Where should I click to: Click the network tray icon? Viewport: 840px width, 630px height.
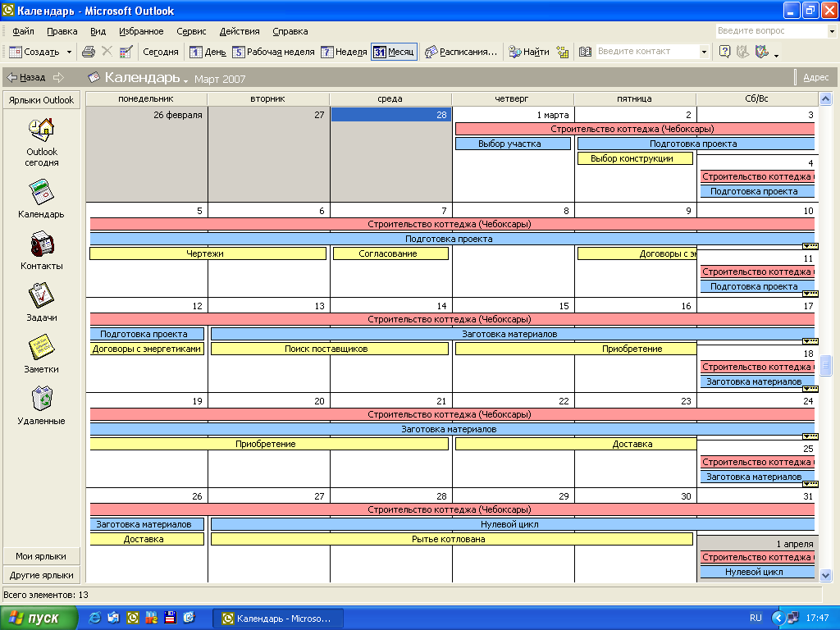point(793,618)
